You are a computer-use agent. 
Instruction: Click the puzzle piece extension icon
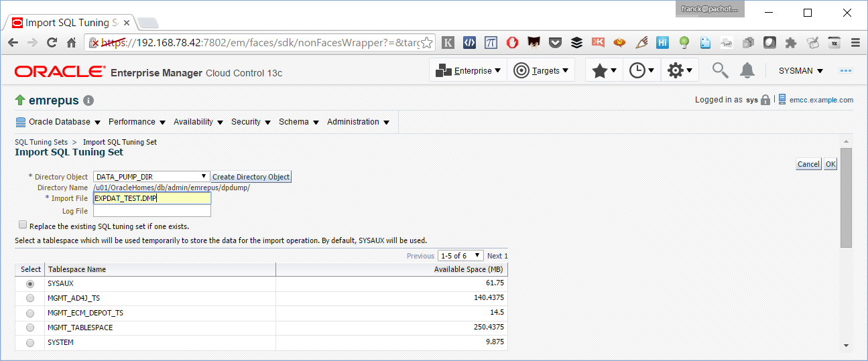tap(791, 42)
